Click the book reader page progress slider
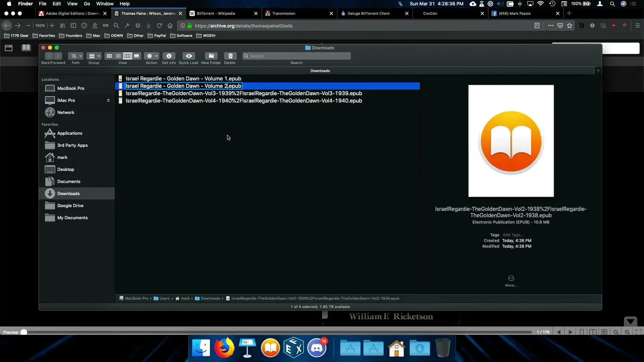Viewport: 644px width, 362px height. 277,332
